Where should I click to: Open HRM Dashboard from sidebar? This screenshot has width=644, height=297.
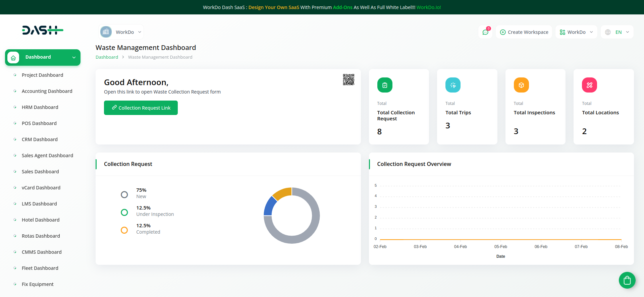(40, 107)
